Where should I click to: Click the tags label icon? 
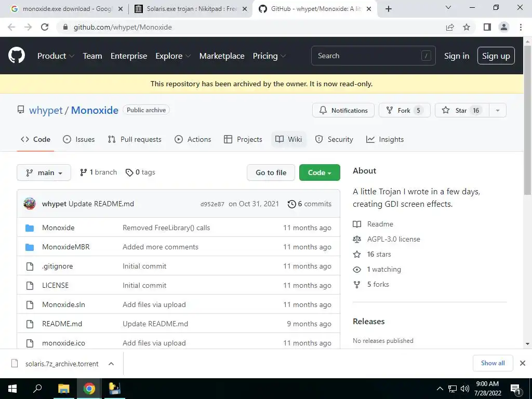pyautogui.click(x=129, y=172)
